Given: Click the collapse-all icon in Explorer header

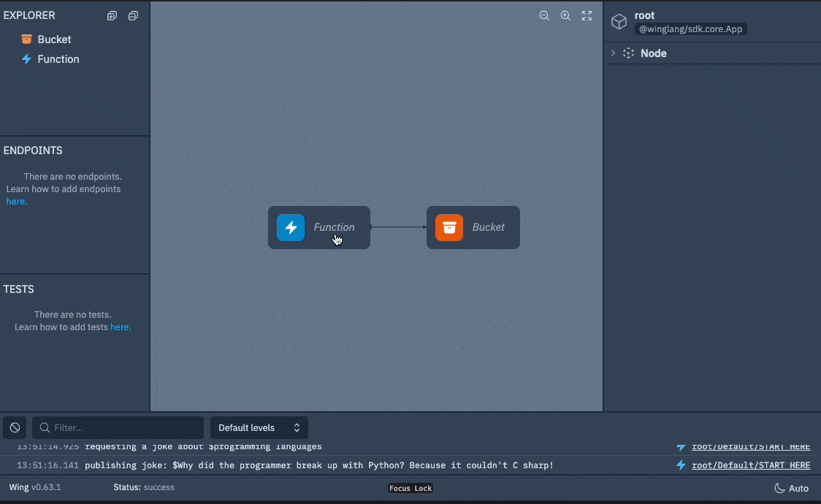Looking at the screenshot, I should (133, 15).
